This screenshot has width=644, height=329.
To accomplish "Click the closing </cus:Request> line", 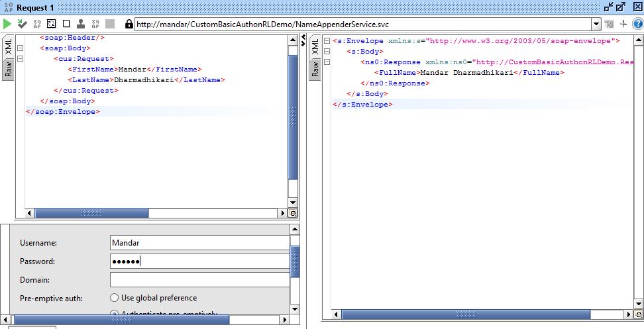I will [86, 91].
